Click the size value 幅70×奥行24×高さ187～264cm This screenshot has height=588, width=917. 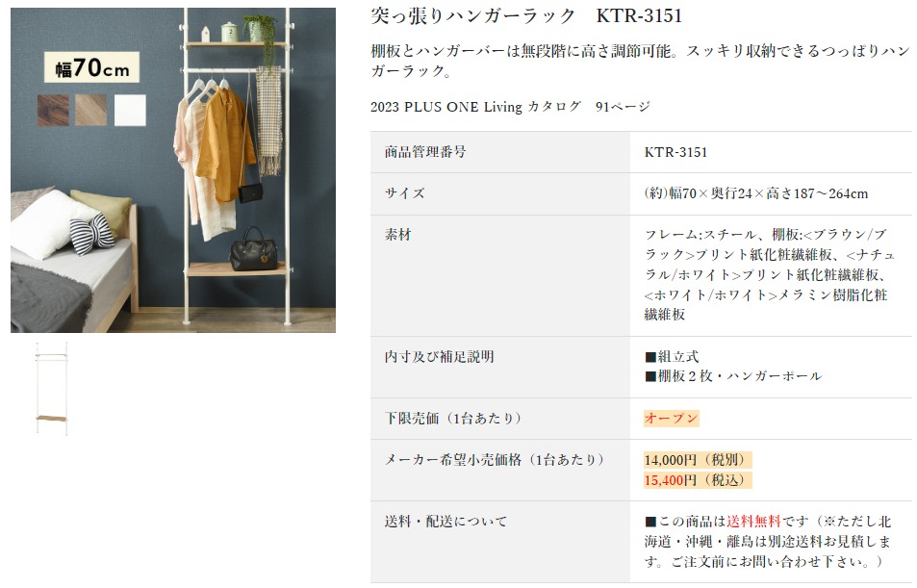pos(755,193)
